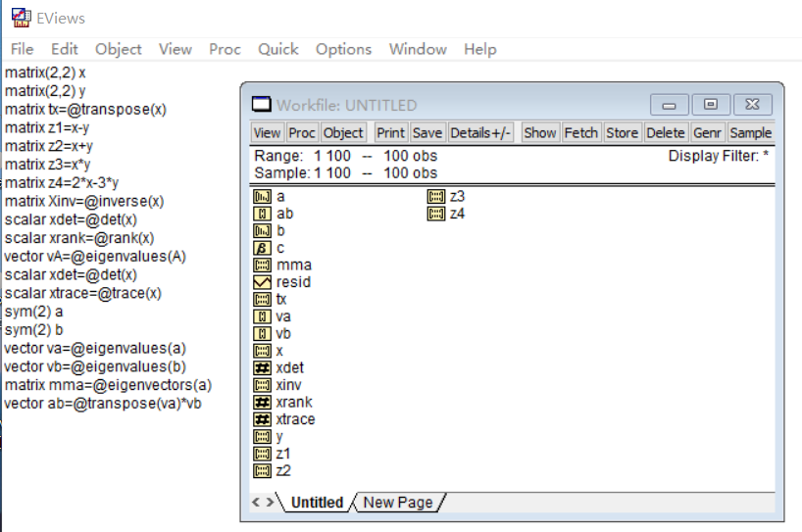Minimize the Workfile window

click(x=670, y=105)
